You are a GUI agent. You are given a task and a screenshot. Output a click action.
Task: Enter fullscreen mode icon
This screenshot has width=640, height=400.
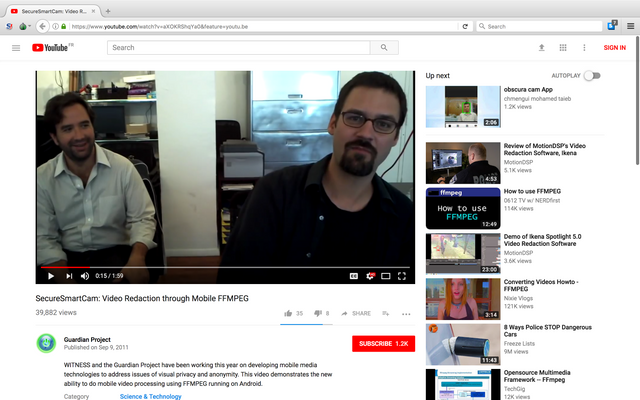[x=402, y=276]
